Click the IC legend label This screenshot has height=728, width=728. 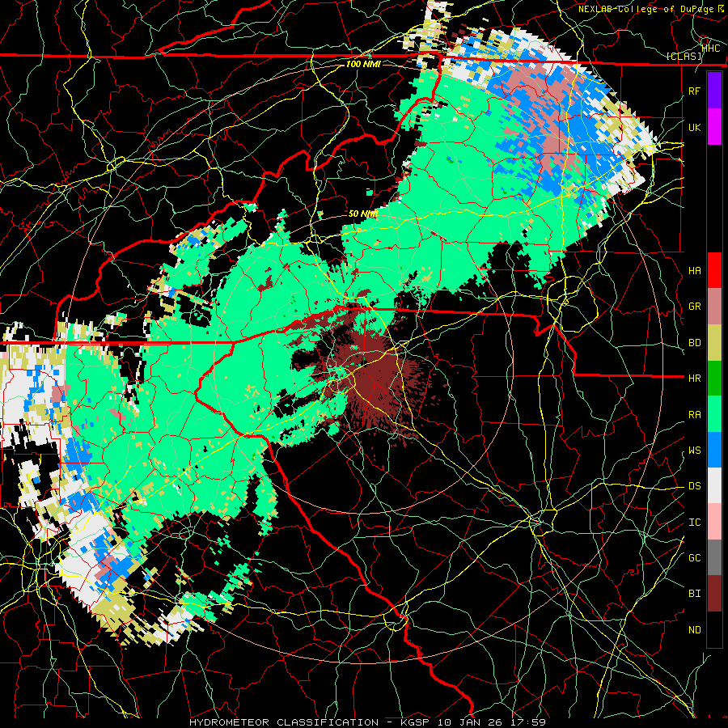[695, 523]
